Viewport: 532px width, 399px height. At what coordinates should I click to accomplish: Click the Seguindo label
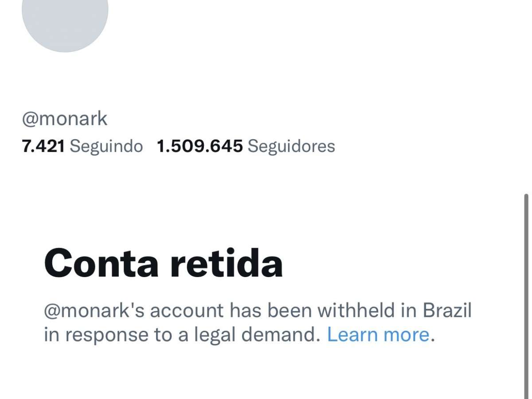[106, 146]
